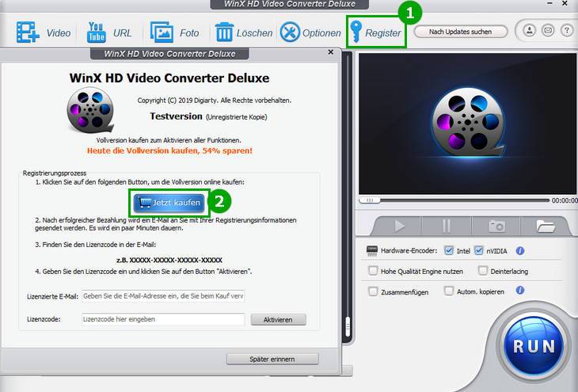The width and height of the screenshot is (578, 392).
Task: Open Optionen settings
Action: [x=291, y=33]
